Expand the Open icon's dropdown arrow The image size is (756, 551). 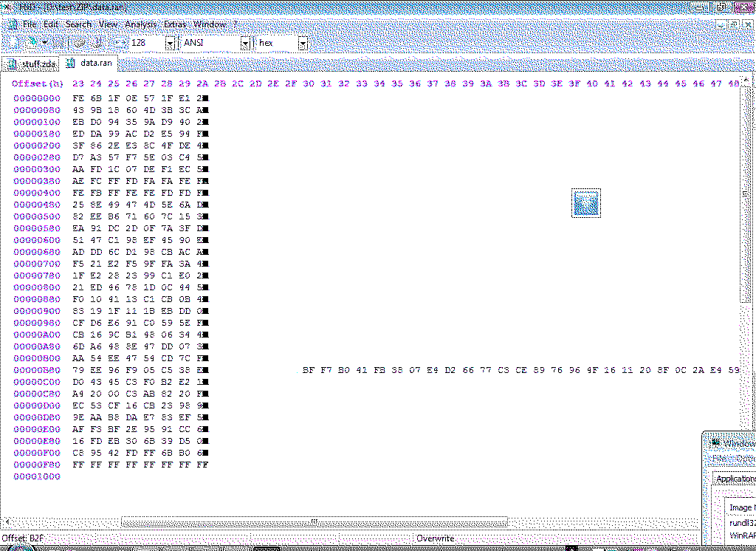[45, 42]
